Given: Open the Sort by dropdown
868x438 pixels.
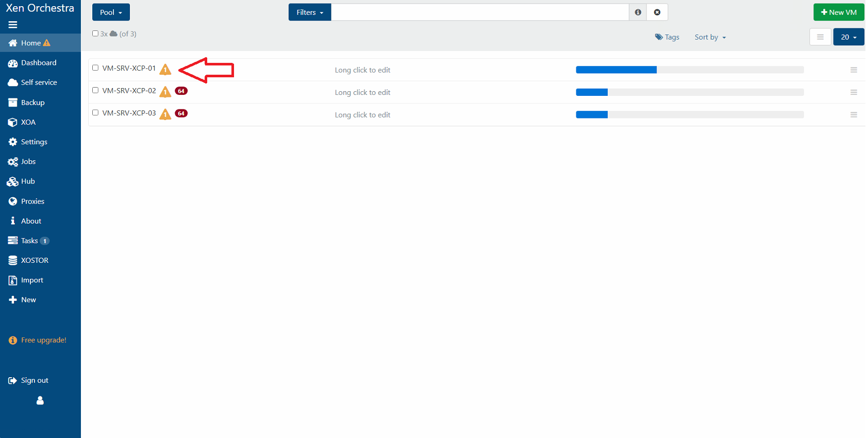Looking at the screenshot, I should 710,37.
